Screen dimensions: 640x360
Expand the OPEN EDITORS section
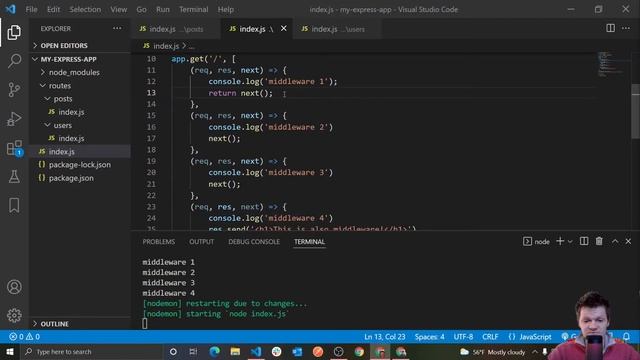(80, 45)
